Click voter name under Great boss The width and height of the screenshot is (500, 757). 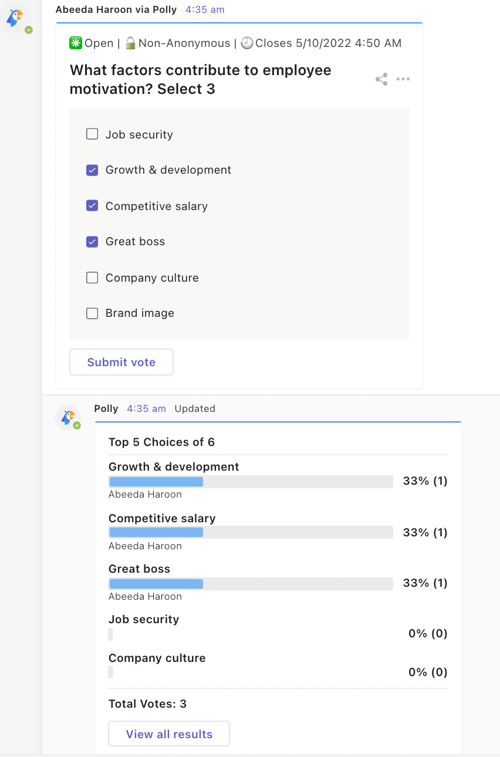[x=145, y=596]
